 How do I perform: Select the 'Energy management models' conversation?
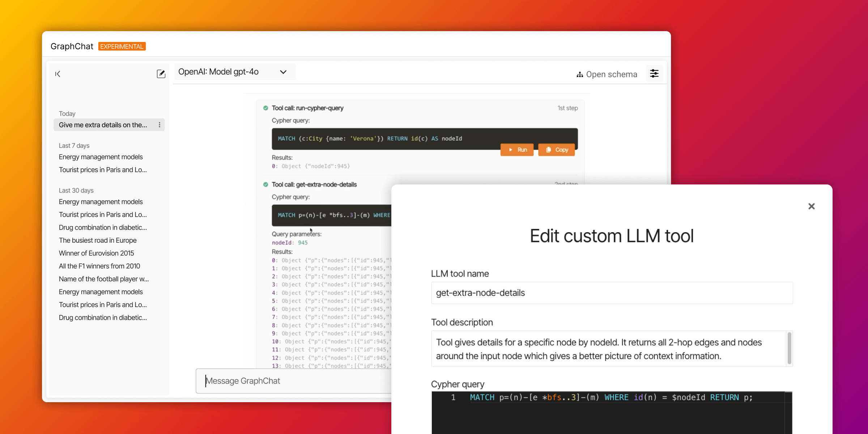[101, 157]
